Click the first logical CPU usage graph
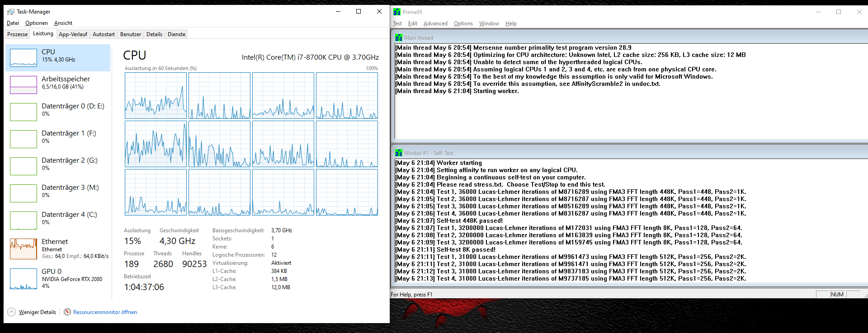Image resolution: width=868 pixels, height=333 pixels. [156, 96]
